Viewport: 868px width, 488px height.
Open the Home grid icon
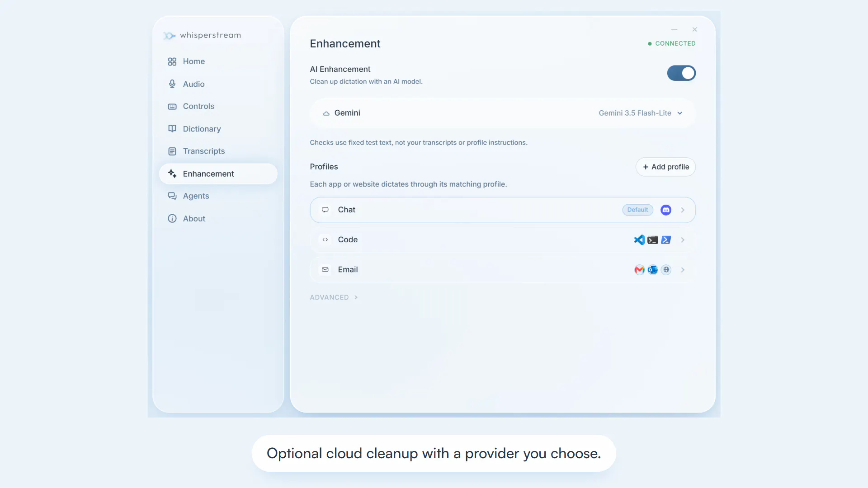coord(172,61)
